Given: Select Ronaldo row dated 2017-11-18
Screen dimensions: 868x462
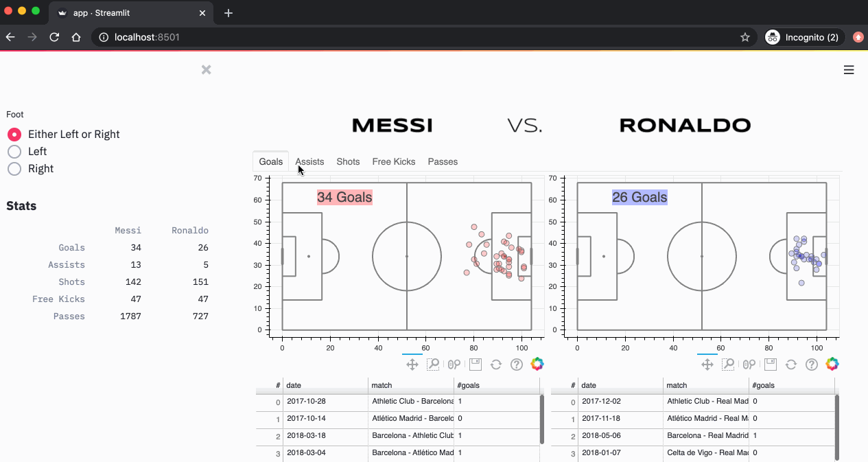Looking at the screenshot, I should pyautogui.click(x=692, y=419).
